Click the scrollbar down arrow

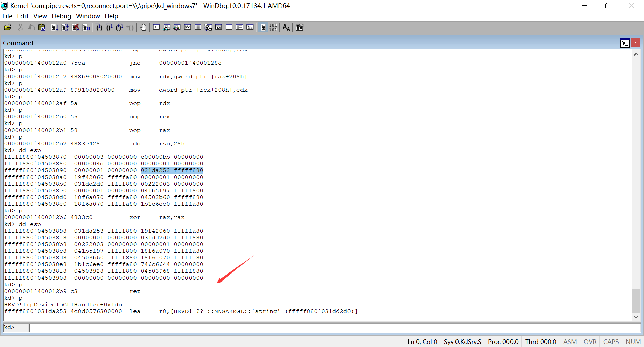click(x=636, y=317)
